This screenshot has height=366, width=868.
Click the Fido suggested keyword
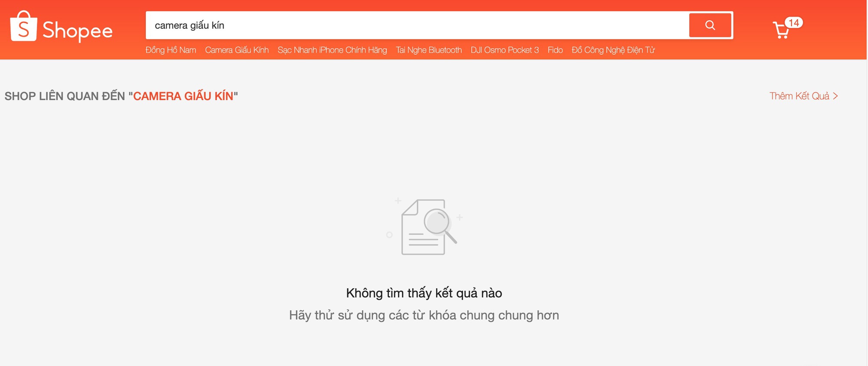pos(555,50)
